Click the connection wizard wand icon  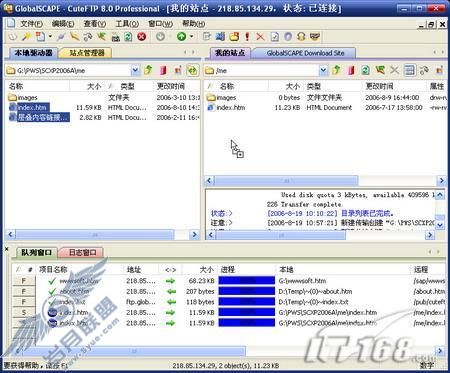[26, 36]
